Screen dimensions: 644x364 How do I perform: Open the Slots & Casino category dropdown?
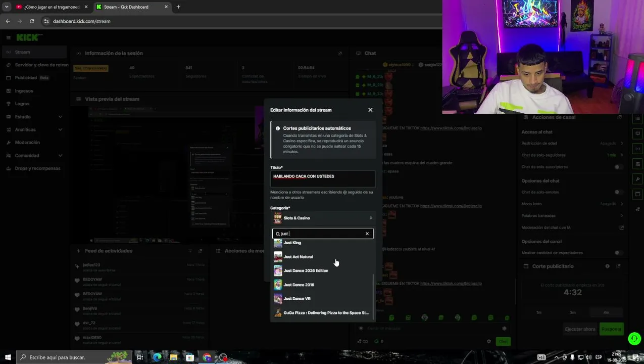pyautogui.click(x=323, y=218)
